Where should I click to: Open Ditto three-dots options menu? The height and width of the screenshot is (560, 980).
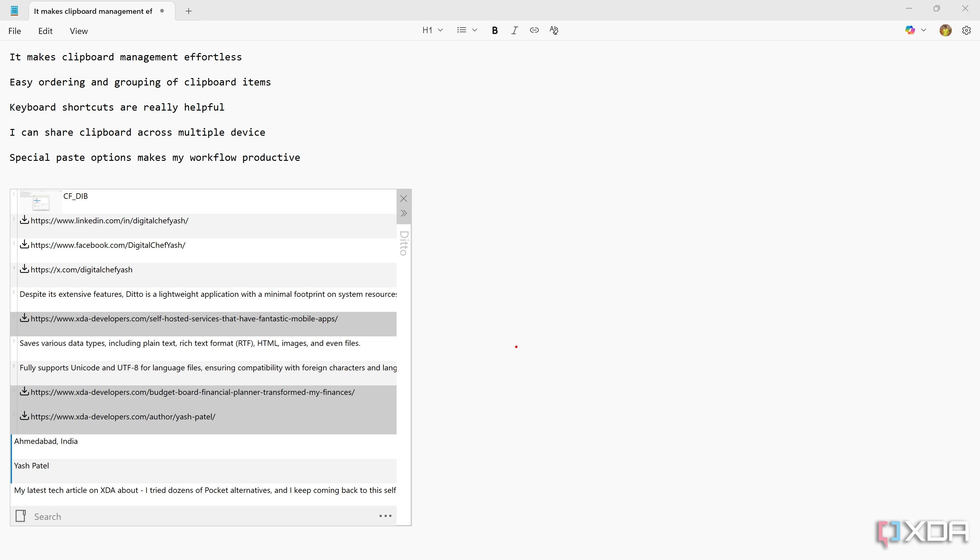[385, 516]
